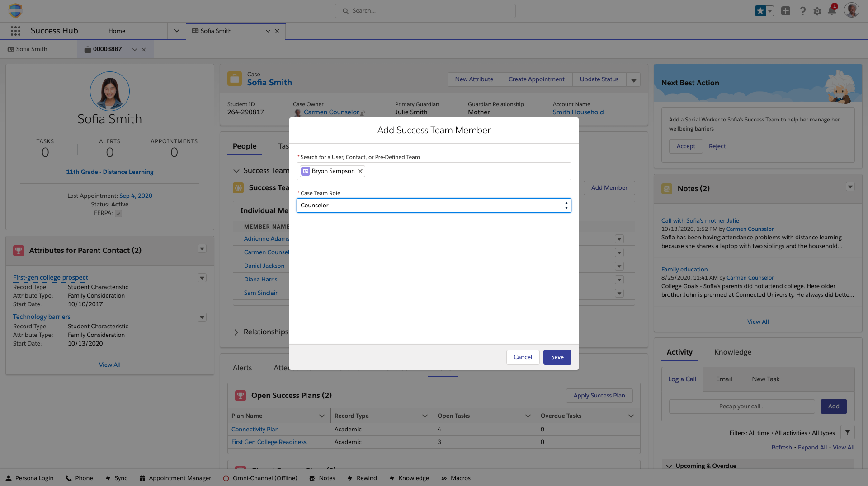Image resolution: width=868 pixels, height=486 pixels.
Task: Click the activity filter funnel icon
Action: click(848, 433)
